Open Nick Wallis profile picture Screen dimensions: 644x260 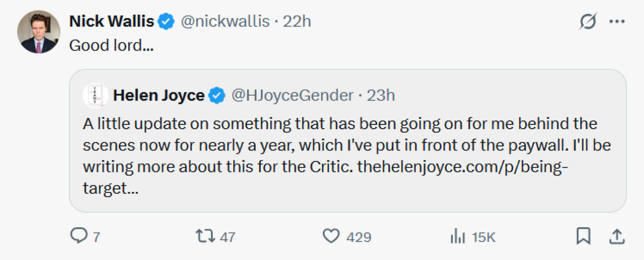click(38, 32)
